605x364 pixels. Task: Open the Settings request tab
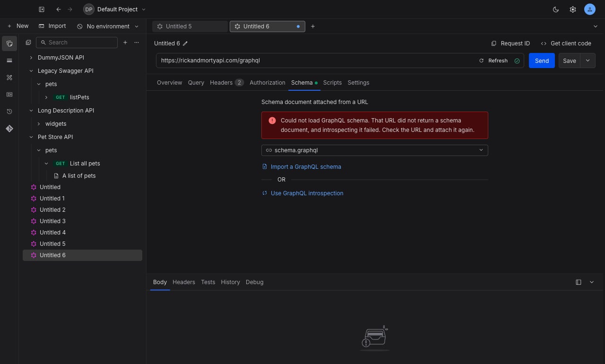358,83
